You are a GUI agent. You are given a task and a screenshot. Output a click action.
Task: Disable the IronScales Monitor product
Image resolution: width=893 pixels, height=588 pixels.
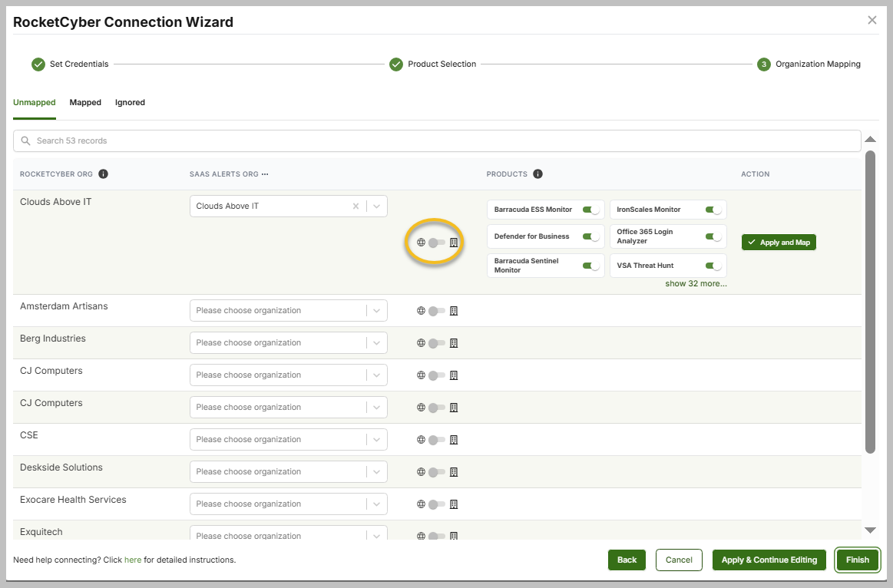tap(713, 210)
